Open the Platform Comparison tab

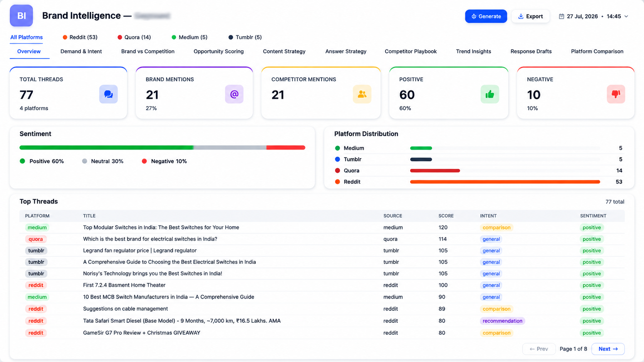(x=597, y=51)
